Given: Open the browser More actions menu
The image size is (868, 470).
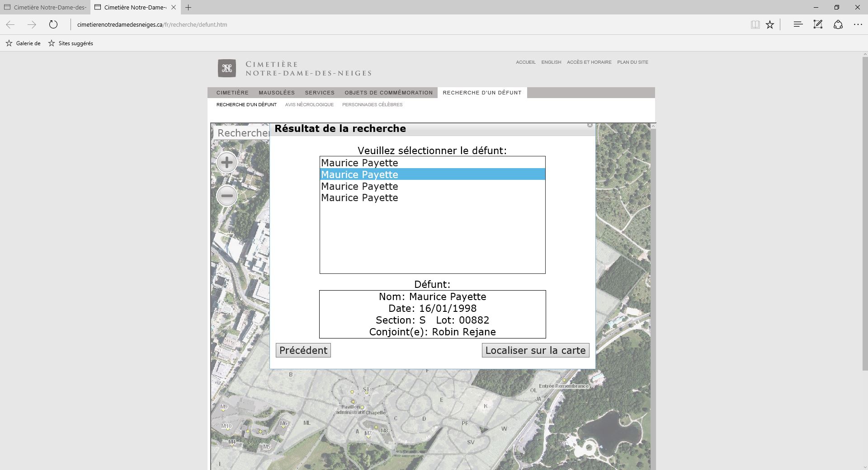Looking at the screenshot, I should tap(858, 24).
